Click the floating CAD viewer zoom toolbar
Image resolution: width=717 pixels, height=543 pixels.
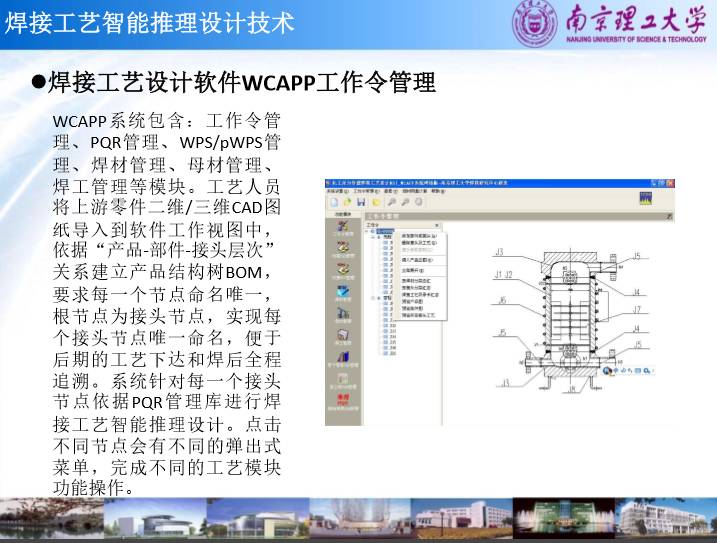coord(629,371)
